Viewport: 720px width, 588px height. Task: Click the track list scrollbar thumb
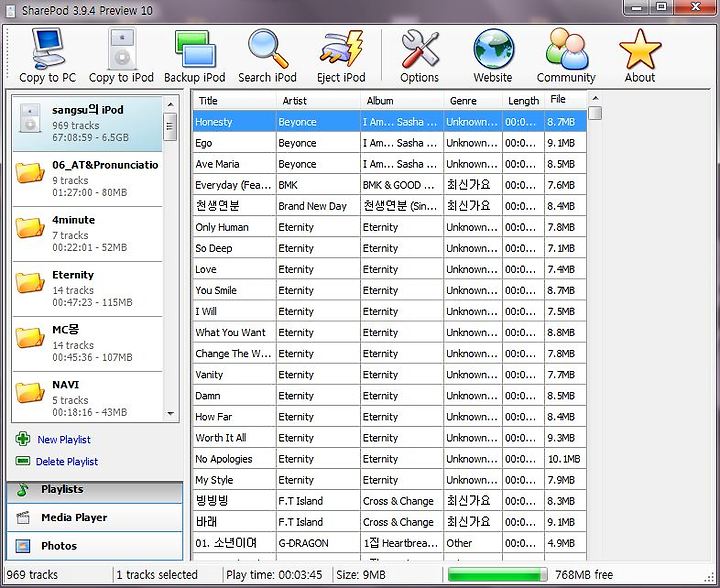(x=595, y=113)
